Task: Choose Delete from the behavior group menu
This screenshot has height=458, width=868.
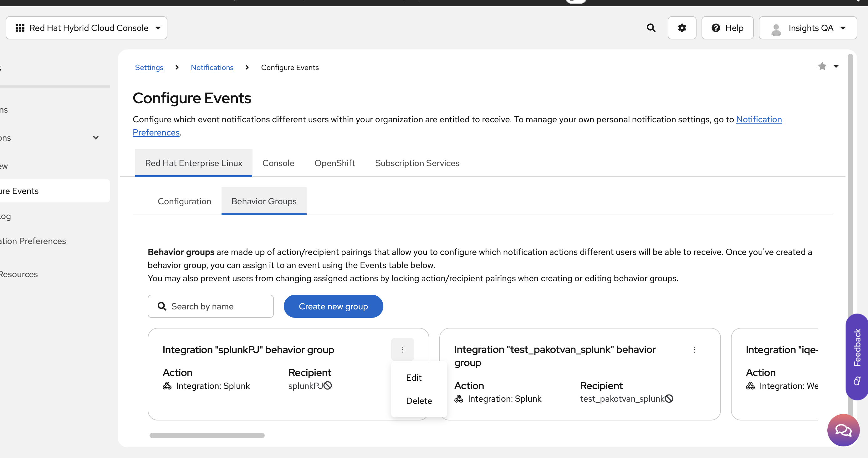Action: point(418,401)
